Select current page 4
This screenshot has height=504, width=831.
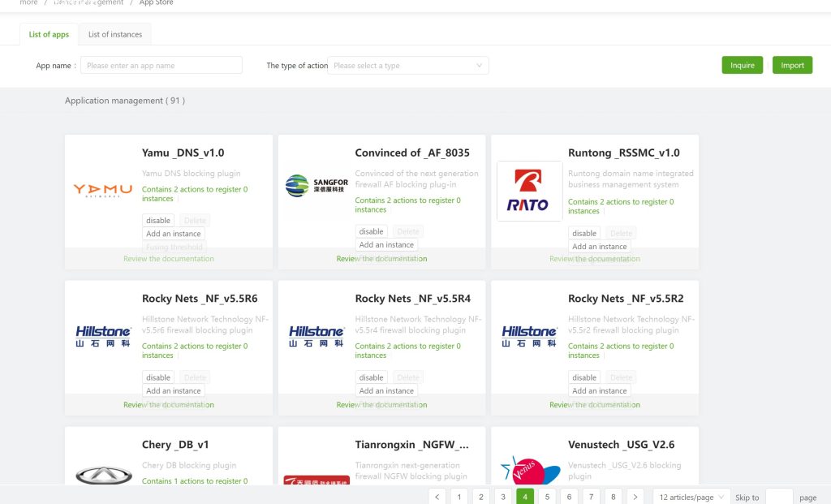[525, 497]
